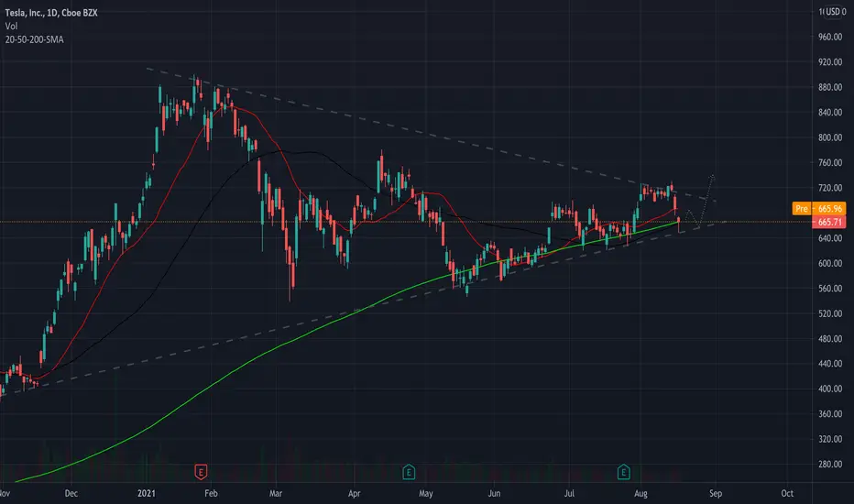The height and width of the screenshot is (504, 854).
Task: Click the red 665.71 last price label
Action: pyautogui.click(x=828, y=222)
